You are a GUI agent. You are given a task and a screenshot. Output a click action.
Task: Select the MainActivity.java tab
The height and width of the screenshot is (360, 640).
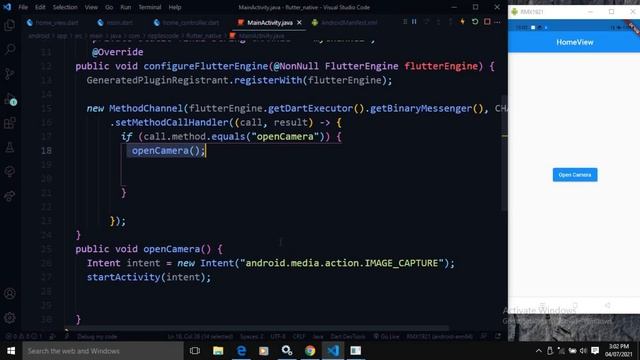[269, 22]
